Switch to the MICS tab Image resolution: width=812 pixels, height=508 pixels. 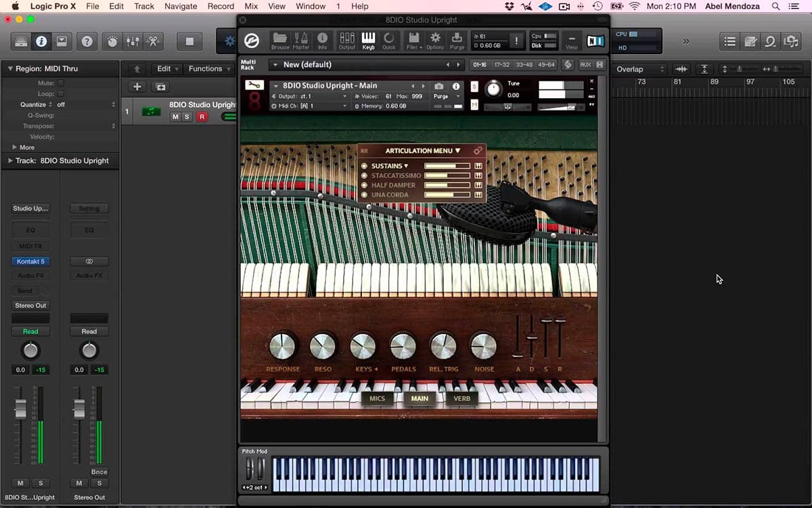click(377, 398)
